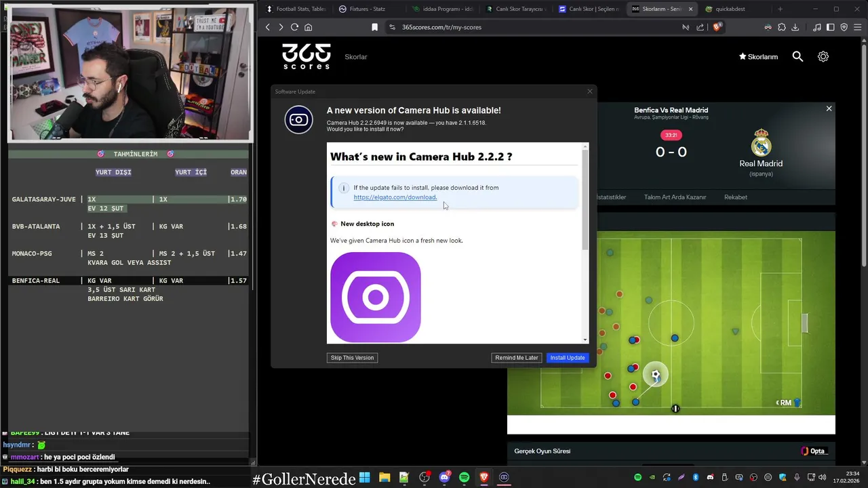Click the streamer webcam feed
Screen dimensions: 868x488
[130, 73]
